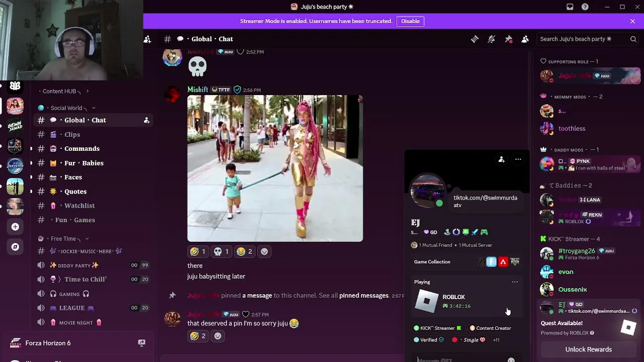Screen dimensions: 644x362
Task: Dismiss the Streamer Mode banner
Action: [632, 21]
